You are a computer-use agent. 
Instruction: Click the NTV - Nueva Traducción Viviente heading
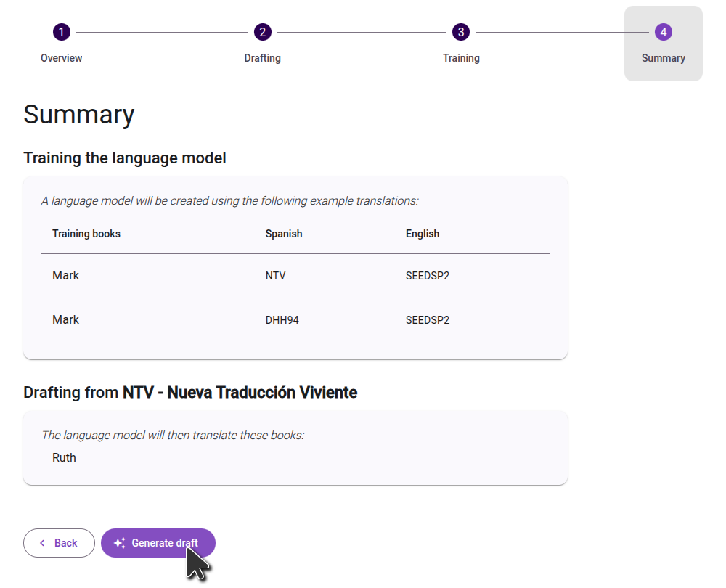[240, 393]
